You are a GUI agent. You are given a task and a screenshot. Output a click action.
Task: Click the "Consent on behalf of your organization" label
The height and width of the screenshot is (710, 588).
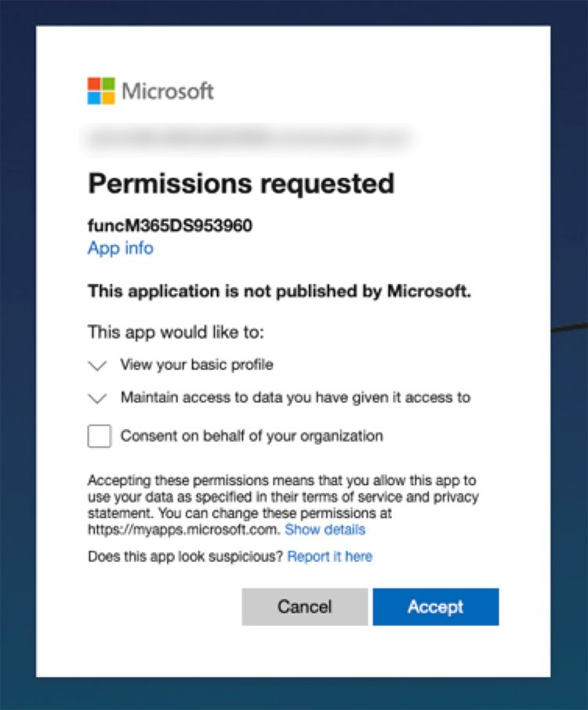click(252, 436)
